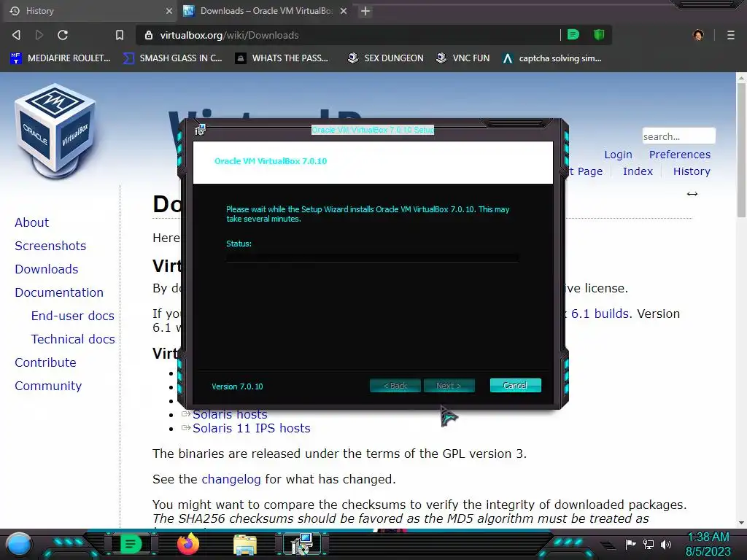Open the WHATS THE PASS... bookmark
This screenshot has height=560, width=747.
[282, 58]
